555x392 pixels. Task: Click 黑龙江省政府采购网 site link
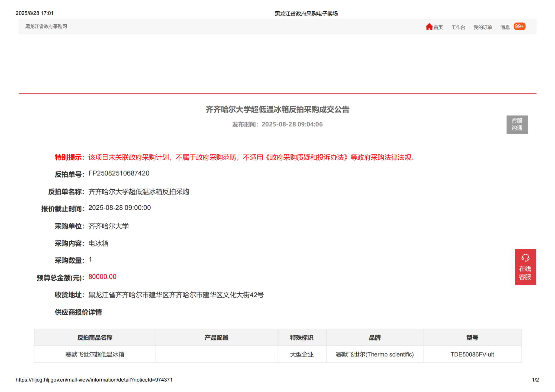coord(46,27)
